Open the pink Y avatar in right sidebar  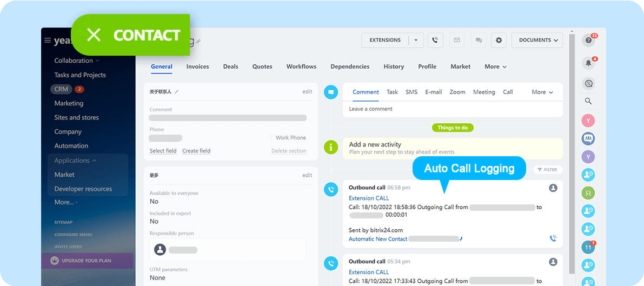[x=588, y=121]
